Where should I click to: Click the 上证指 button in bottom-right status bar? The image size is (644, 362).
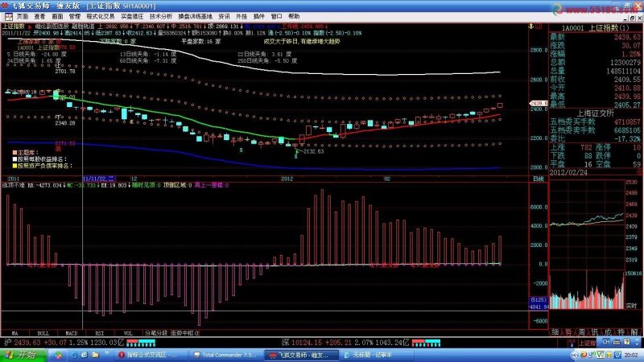tap(587, 343)
